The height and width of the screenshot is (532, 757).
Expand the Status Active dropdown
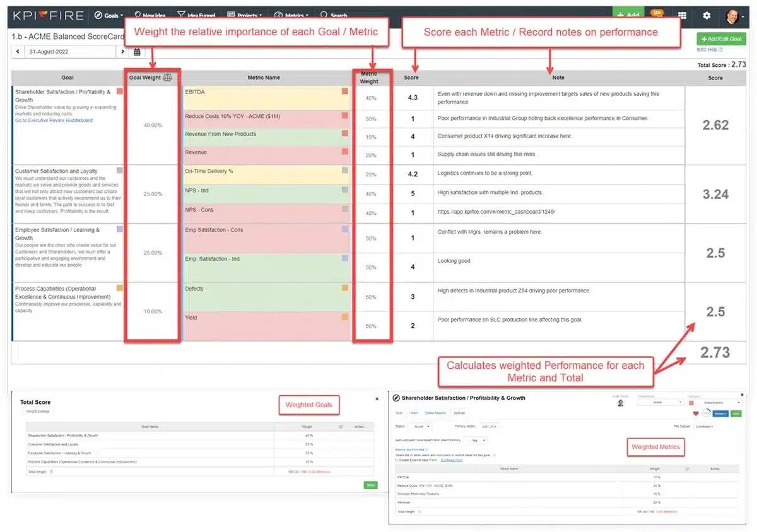tap(420, 426)
